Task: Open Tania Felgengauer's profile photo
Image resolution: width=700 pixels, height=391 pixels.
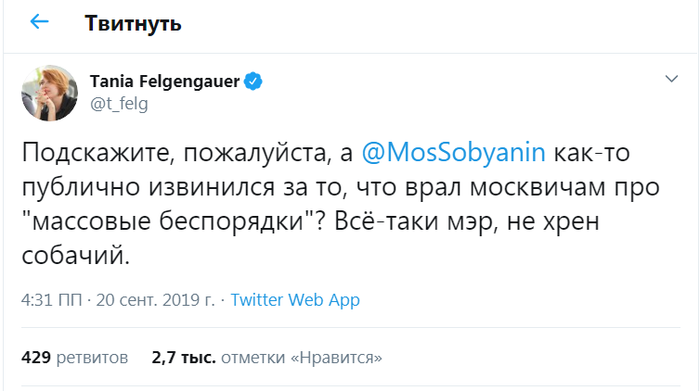Action: click(50, 93)
